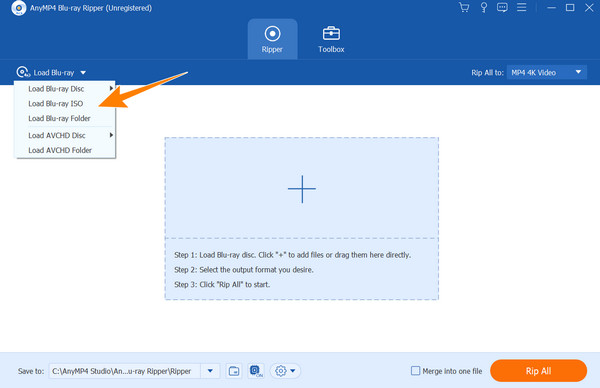Switch to the Toolbox tab

coord(331,39)
